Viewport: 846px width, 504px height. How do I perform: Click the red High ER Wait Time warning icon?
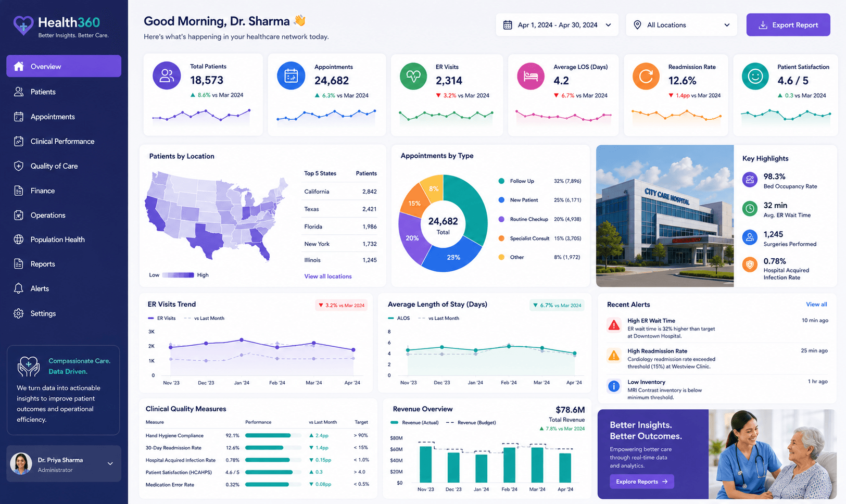(614, 325)
